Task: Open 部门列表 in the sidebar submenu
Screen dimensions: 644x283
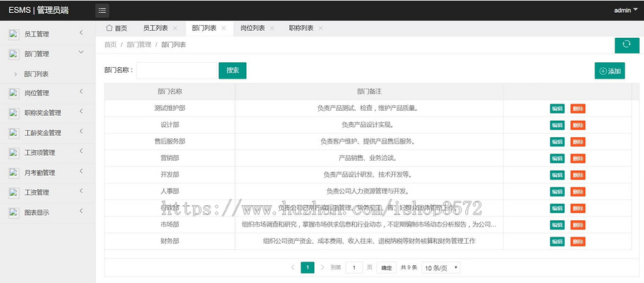Action: pyautogui.click(x=36, y=74)
